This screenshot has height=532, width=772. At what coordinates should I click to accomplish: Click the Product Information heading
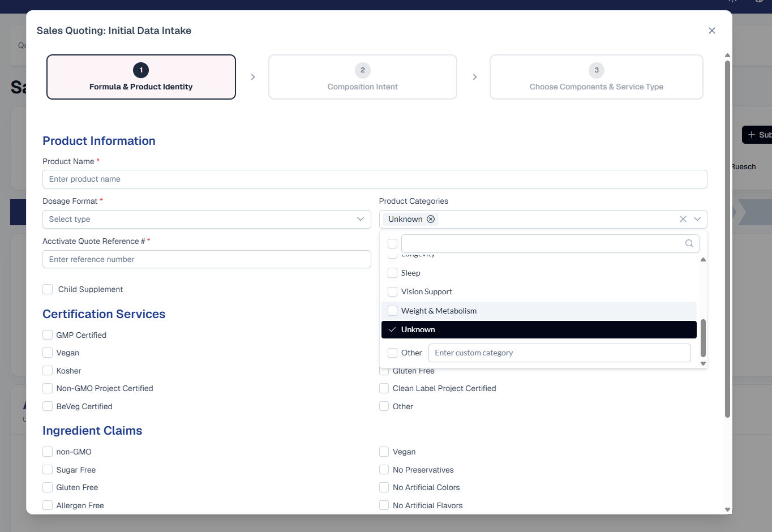point(99,141)
